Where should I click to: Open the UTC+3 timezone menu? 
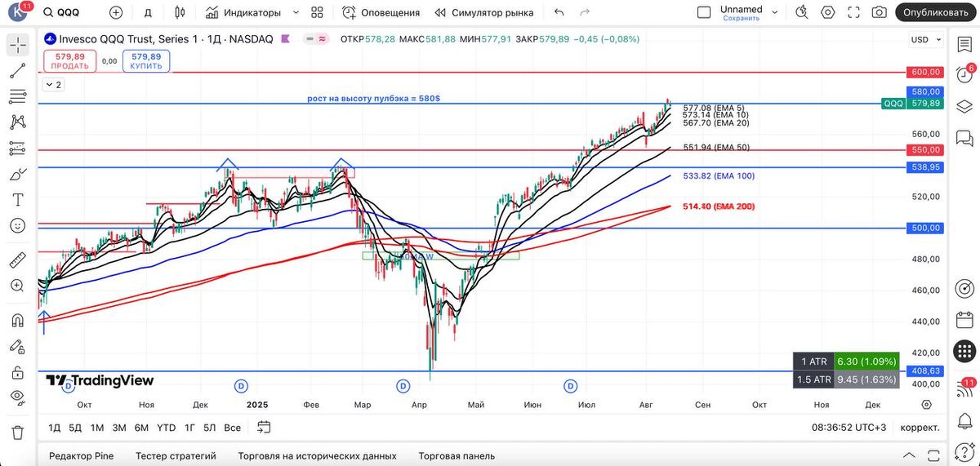coord(849,427)
